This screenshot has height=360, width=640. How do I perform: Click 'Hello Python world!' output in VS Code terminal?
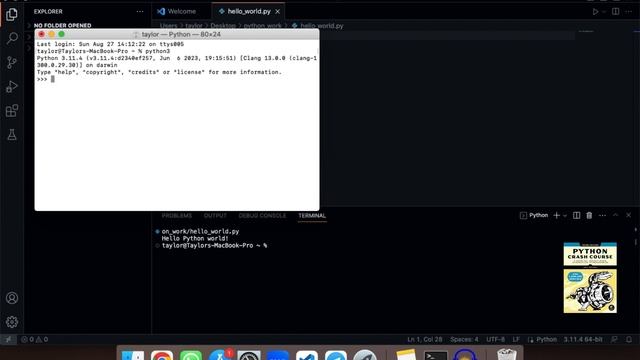tap(195, 238)
